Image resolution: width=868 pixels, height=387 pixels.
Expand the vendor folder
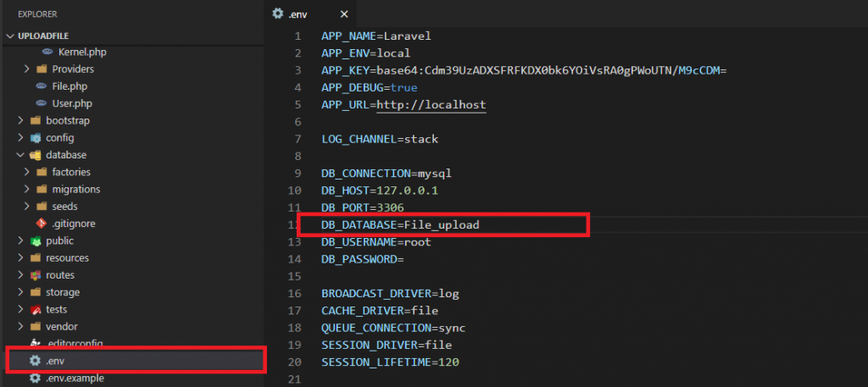pos(20,326)
